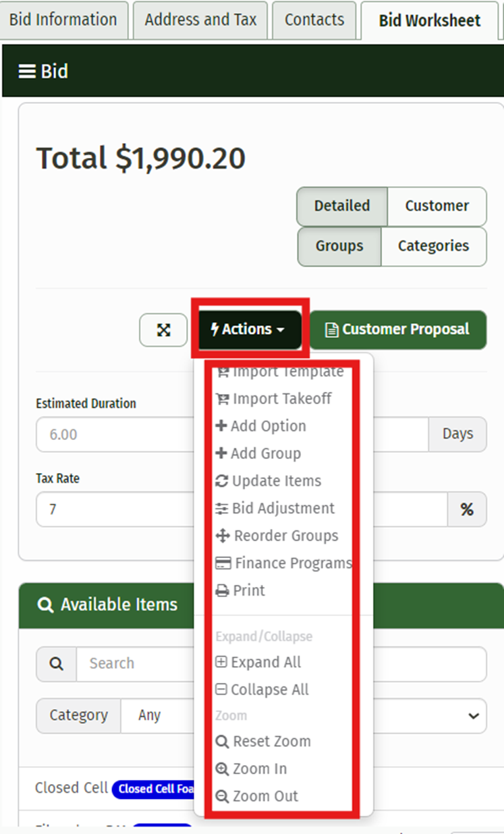Switch to Detailed view toggle
Image resolution: width=504 pixels, height=834 pixels.
pyautogui.click(x=342, y=206)
